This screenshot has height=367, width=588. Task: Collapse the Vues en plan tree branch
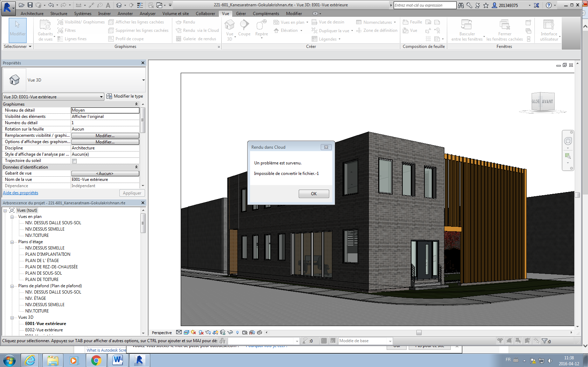pyautogui.click(x=12, y=217)
